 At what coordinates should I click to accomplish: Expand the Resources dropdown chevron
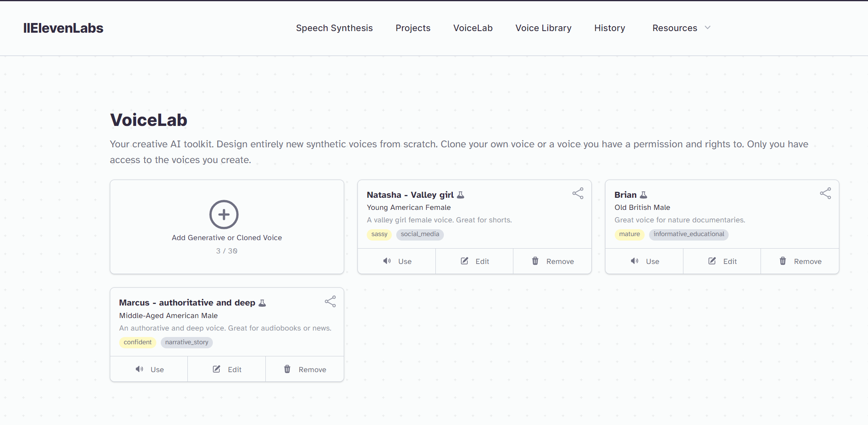pyautogui.click(x=708, y=28)
